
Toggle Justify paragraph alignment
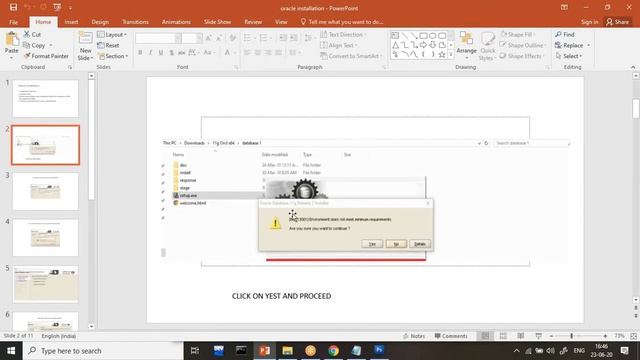pos(278,53)
